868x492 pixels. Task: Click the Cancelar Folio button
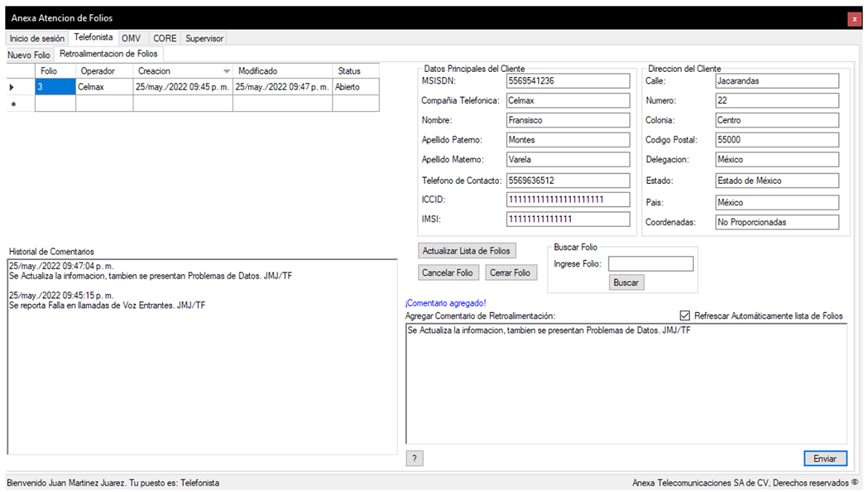(447, 273)
